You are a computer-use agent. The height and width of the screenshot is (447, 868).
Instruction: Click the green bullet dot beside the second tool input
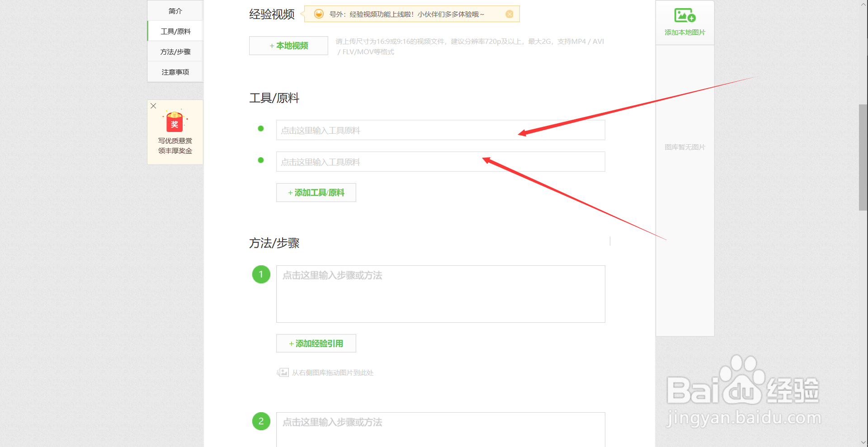click(x=260, y=160)
